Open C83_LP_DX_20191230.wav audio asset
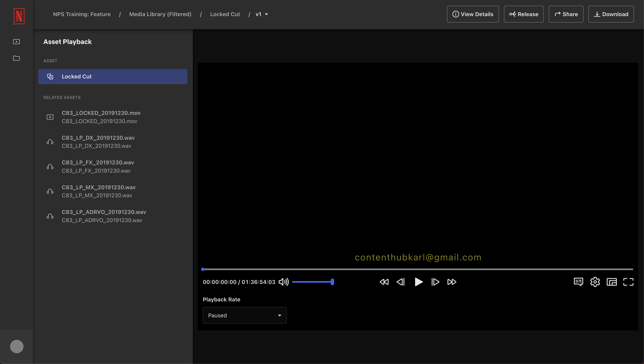The height and width of the screenshot is (364, 644). tap(113, 142)
